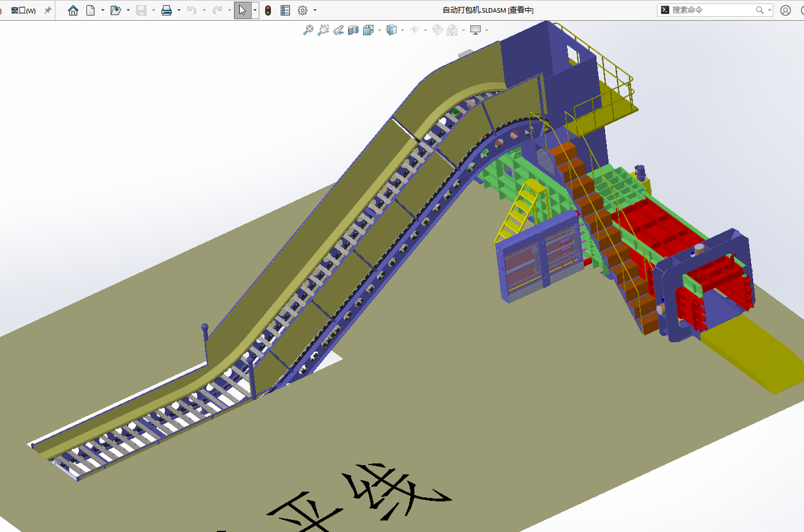Click the Home welcome icon
Image resolution: width=804 pixels, height=532 pixels.
74,10
